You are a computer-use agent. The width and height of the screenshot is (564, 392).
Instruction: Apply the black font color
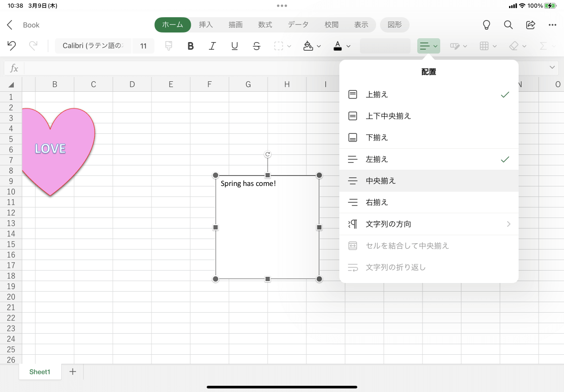coord(337,46)
